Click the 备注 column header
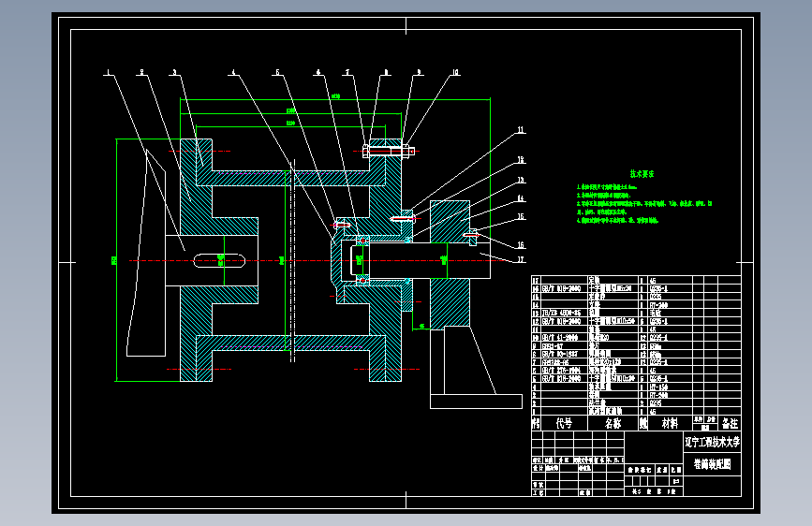Screen dimensions: 812x526 [730, 423]
